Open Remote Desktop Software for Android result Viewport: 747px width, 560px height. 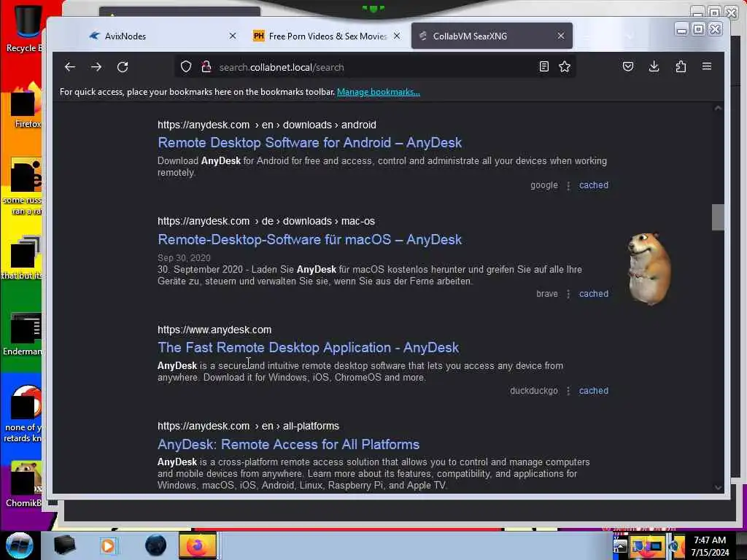(x=309, y=142)
